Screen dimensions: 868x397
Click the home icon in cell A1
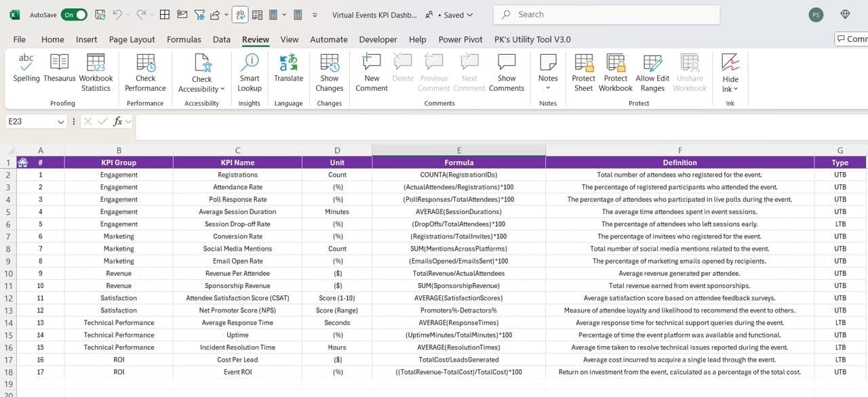point(22,163)
